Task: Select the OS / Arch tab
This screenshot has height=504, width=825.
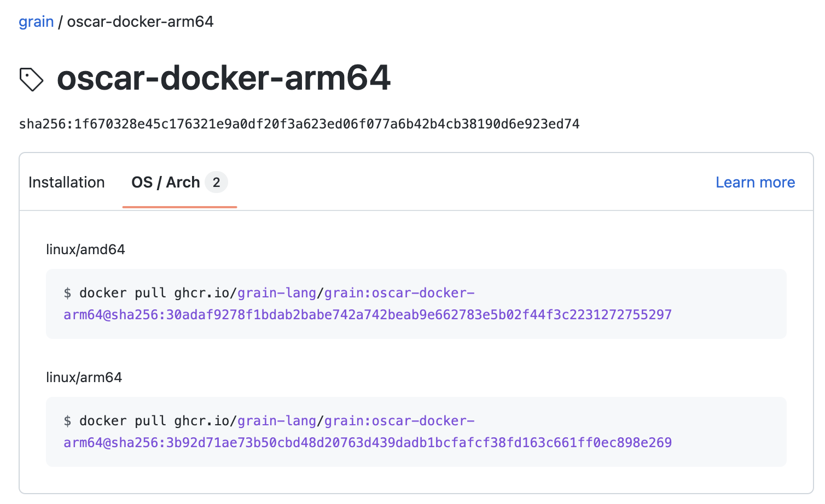Action: (x=166, y=182)
